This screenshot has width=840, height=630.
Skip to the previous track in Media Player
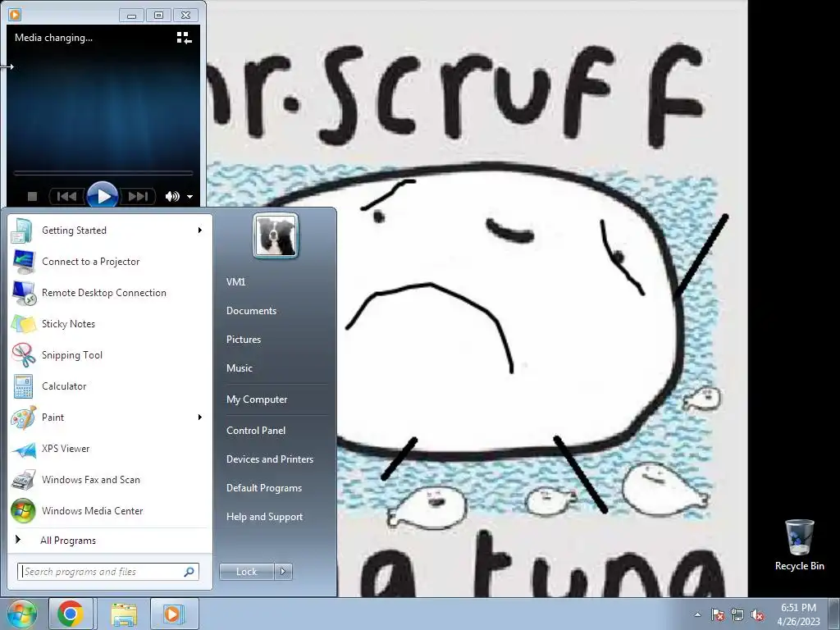66,197
